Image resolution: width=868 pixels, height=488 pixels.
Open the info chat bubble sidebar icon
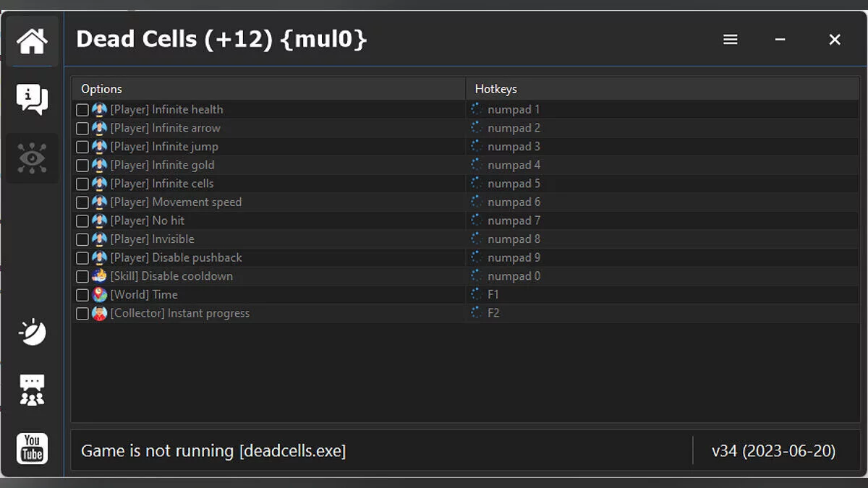pyautogui.click(x=32, y=99)
